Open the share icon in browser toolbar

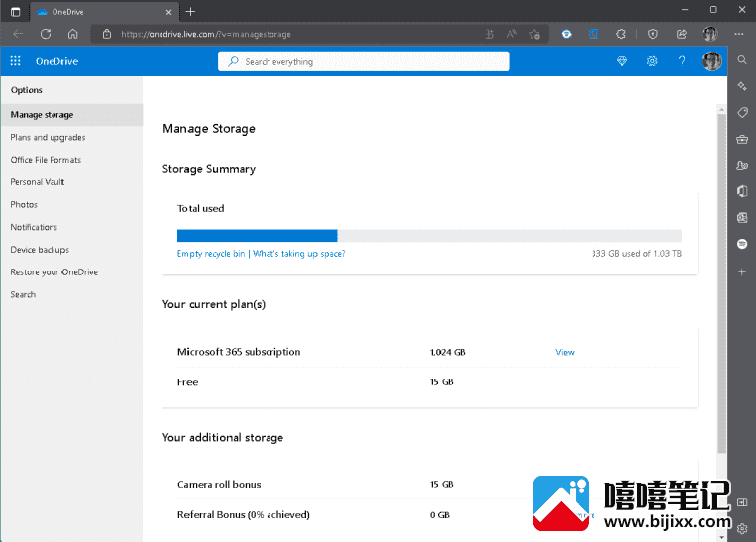tap(682, 34)
